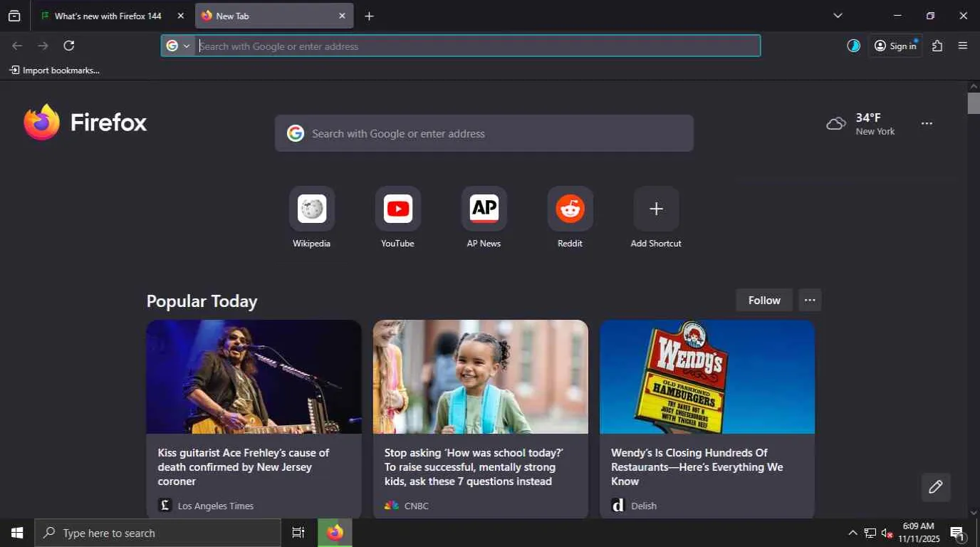Open the muted volume tray icon
The image size is (980, 547).
coord(887,533)
